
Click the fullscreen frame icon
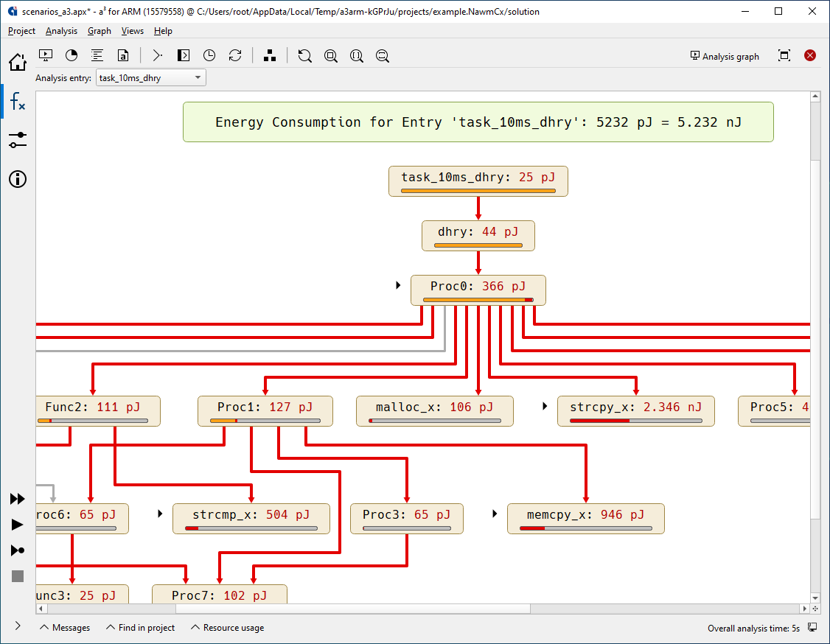784,55
